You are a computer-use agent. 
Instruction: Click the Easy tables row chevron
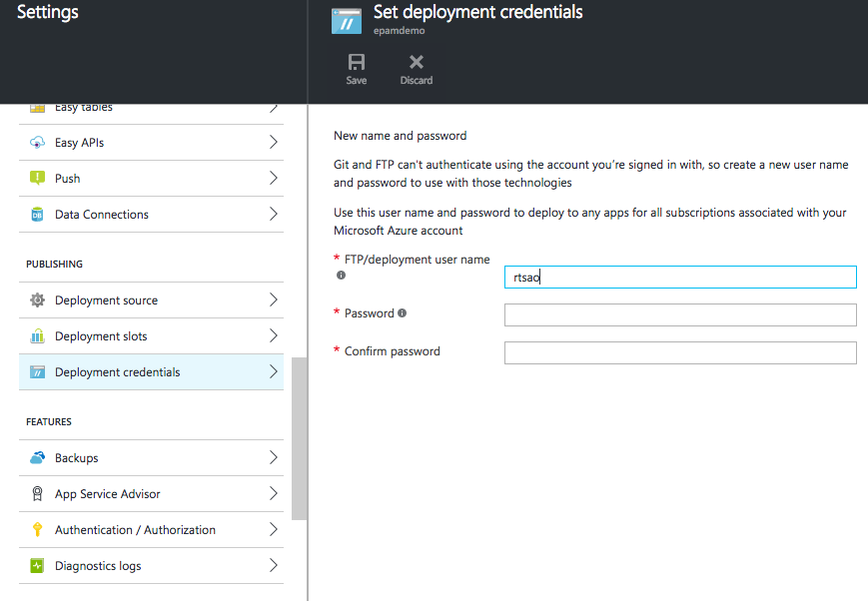274,109
